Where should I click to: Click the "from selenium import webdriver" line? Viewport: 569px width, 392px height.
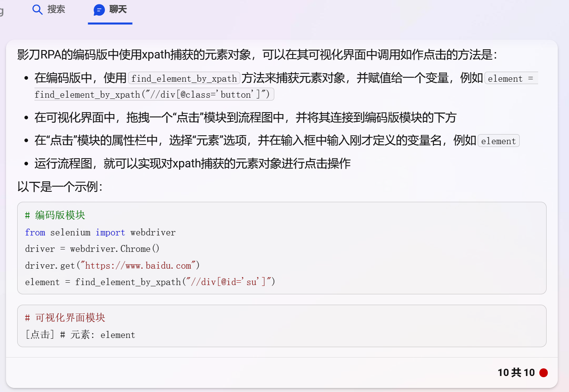[100, 233]
